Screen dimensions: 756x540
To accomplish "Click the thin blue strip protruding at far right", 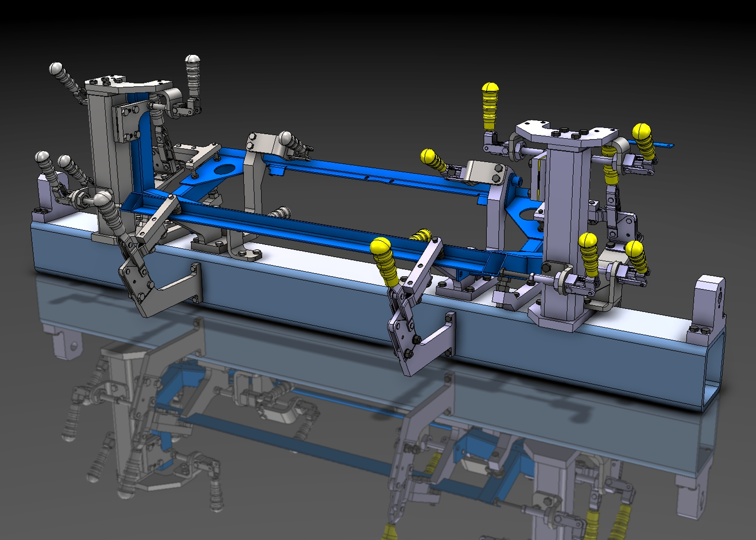I will [664, 146].
